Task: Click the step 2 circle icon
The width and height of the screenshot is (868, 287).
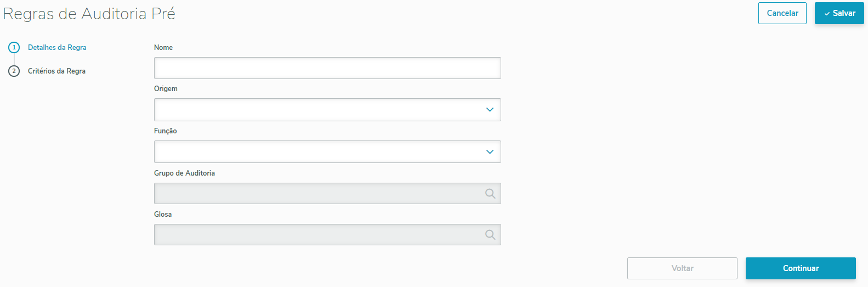Action: [14, 71]
